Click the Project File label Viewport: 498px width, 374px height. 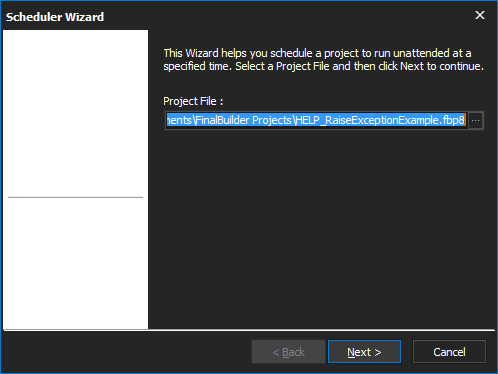pos(193,101)
